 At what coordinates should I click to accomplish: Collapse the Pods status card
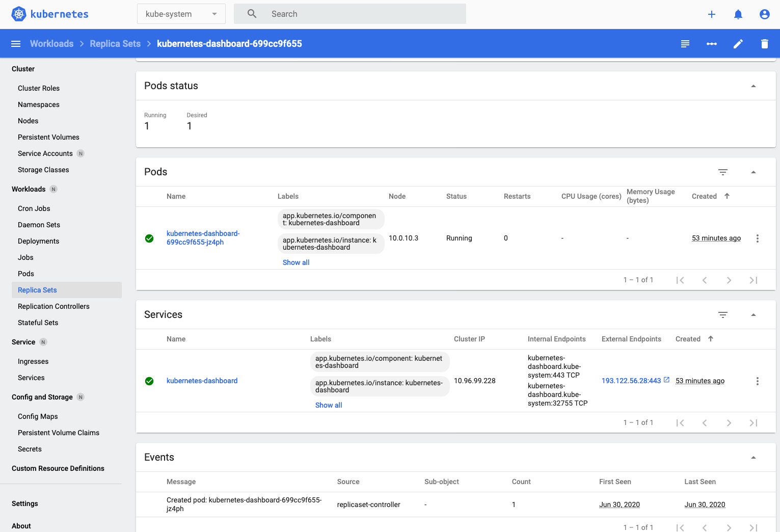(754, 86)
